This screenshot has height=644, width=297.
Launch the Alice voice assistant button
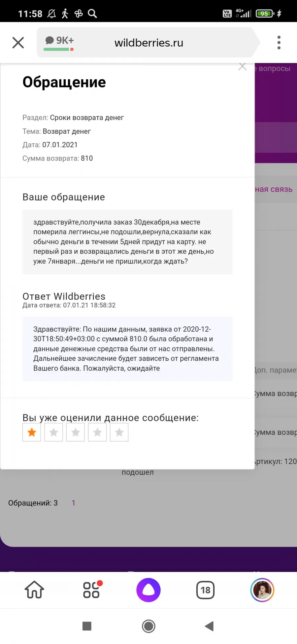pyautogui.click(x=148, y=590)
